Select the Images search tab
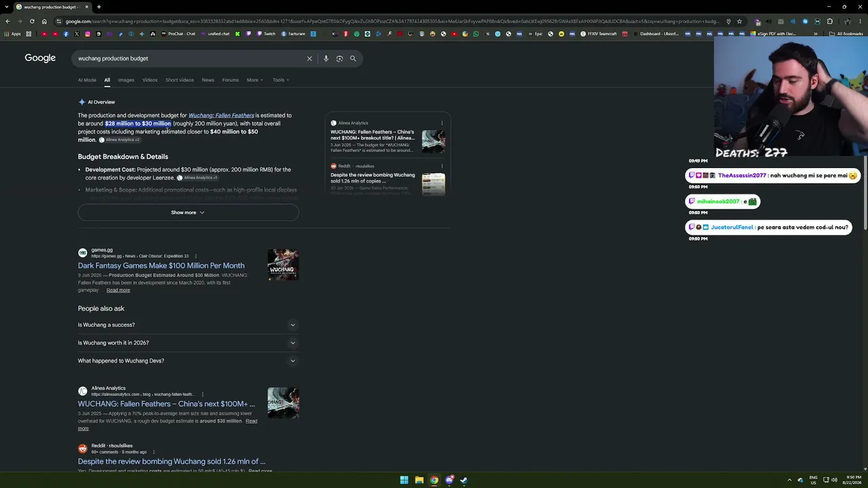Screen dimensions: 868x488 click(x=126, y=80)
